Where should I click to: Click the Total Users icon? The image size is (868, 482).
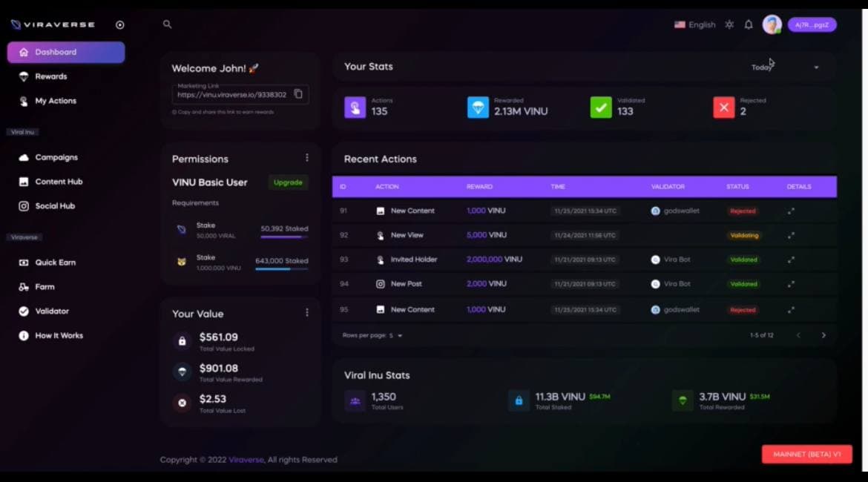pyautogui.click(x=355, y=401)
